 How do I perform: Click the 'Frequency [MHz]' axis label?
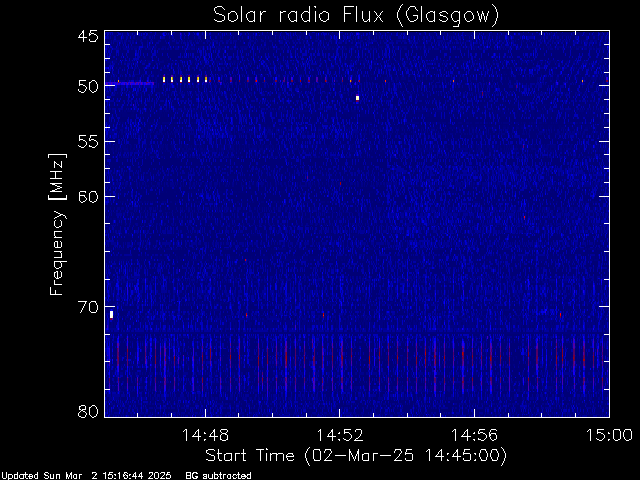(x=57, y=224)
